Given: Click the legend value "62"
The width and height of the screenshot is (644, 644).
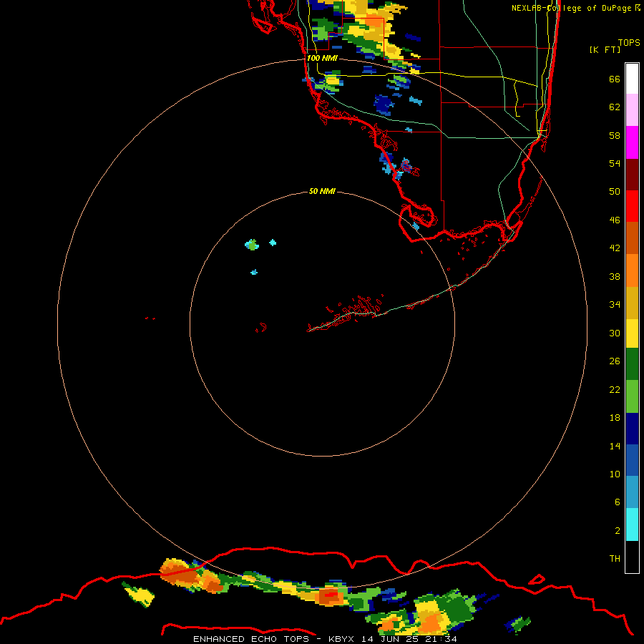Looking at the screenshot, I should coord(615,107).
